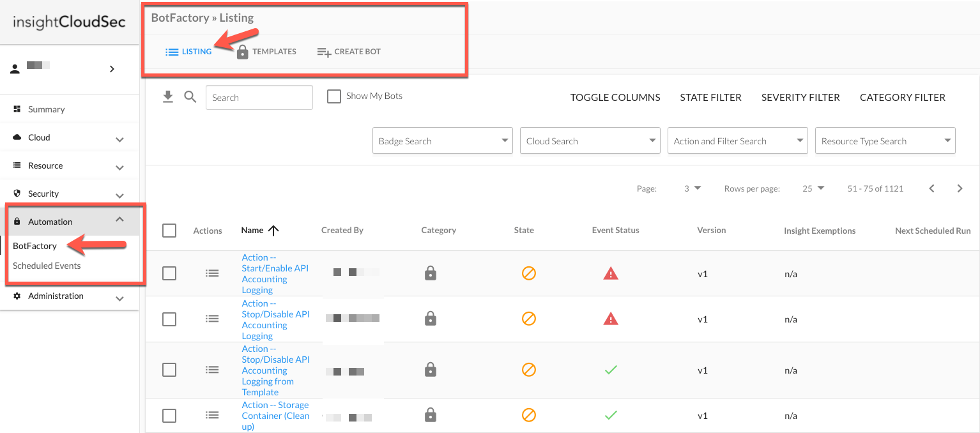Open Stop/Disable API Accounting Logging from Template link

(275, 370)
